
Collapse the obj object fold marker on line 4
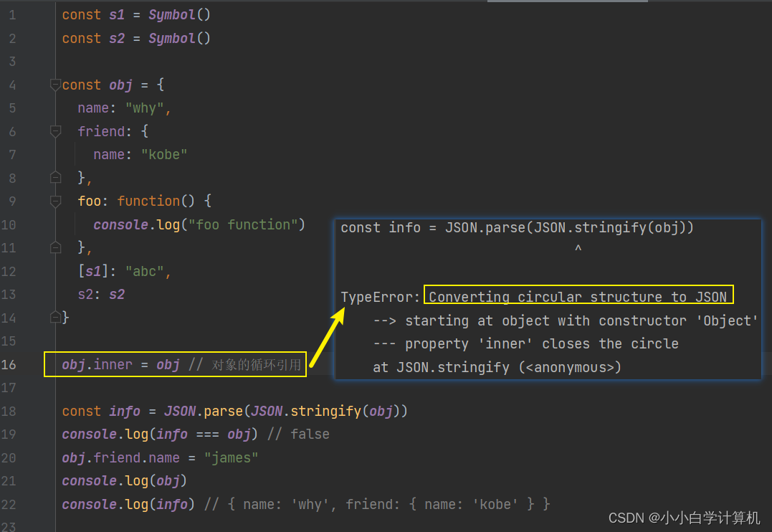(56, 85)
